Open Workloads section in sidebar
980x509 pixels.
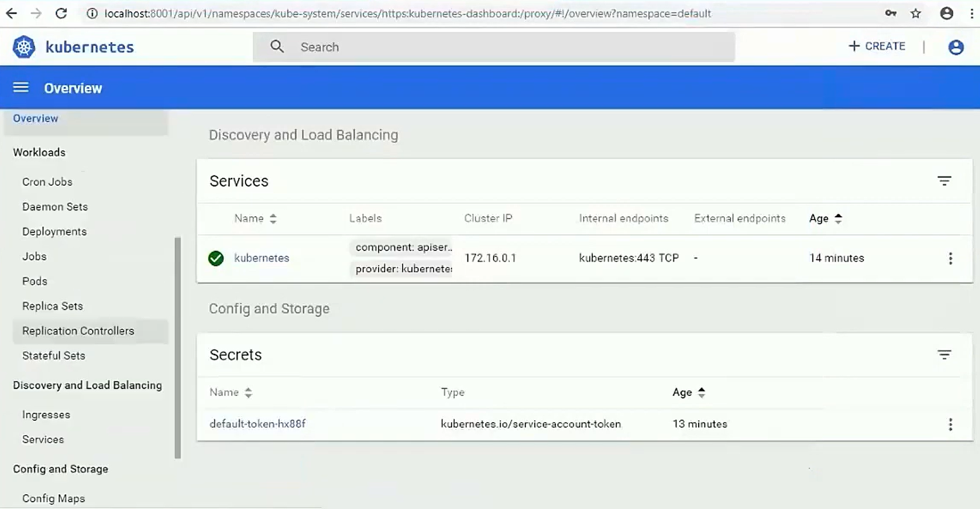pyautogui.click(x=39, y=152)
